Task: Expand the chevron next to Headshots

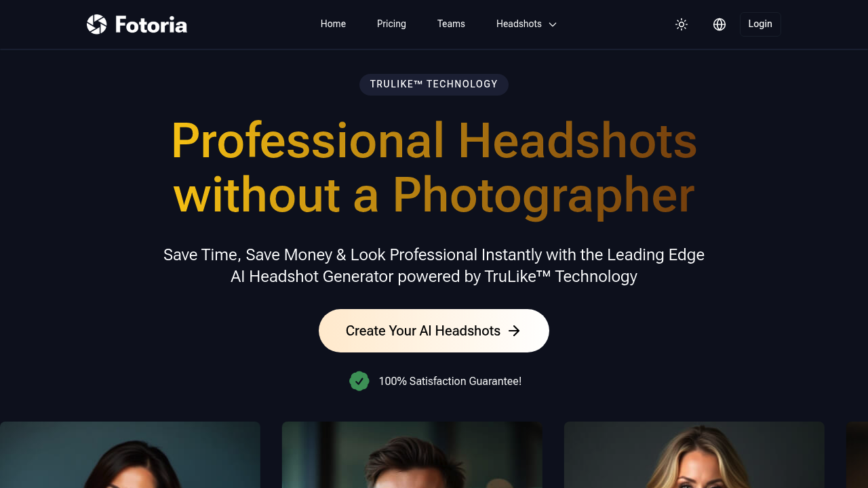Action: click(553, 24)
